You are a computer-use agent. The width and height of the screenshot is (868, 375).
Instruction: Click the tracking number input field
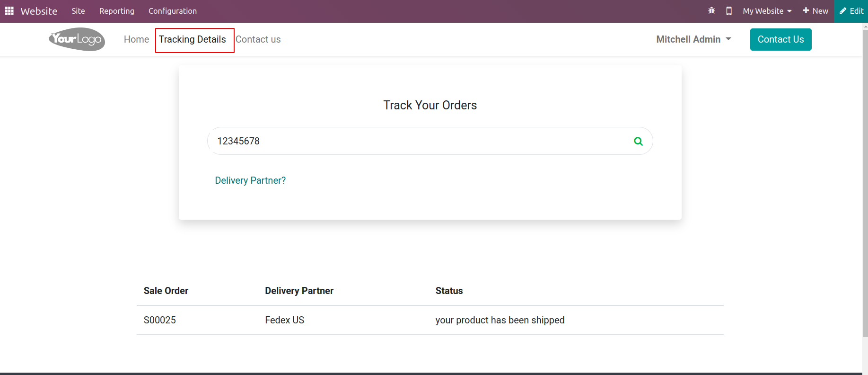pos(416,141)
